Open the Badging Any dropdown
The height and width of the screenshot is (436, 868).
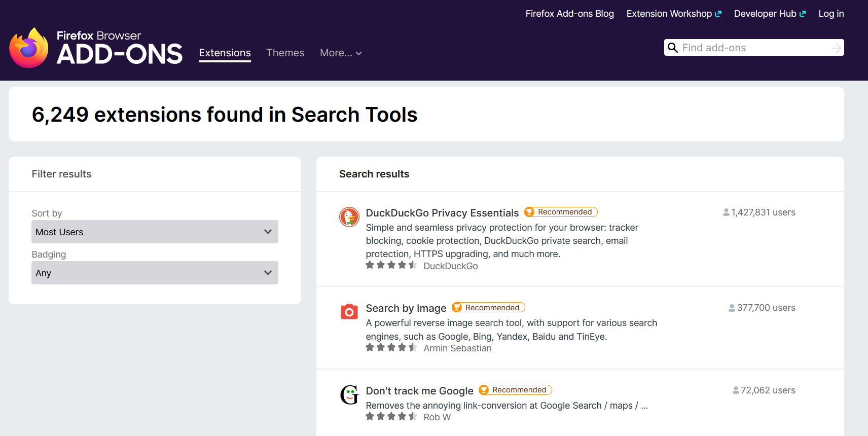[155, 273]
